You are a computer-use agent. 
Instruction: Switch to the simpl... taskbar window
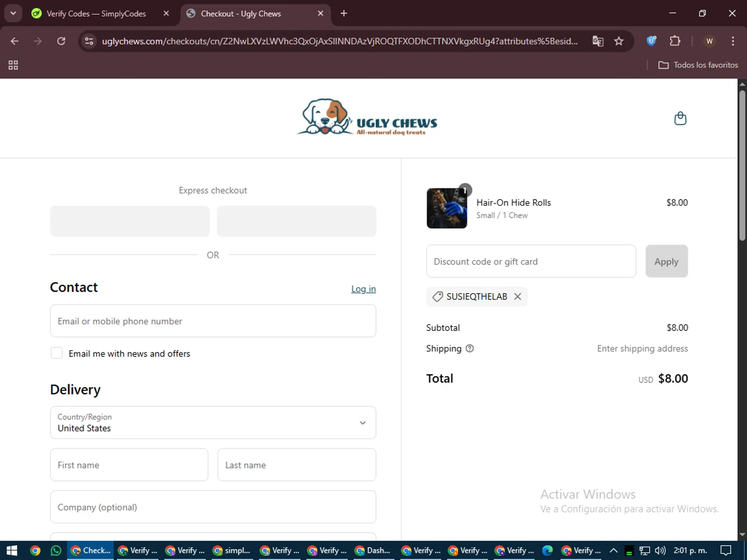[232, 551]
